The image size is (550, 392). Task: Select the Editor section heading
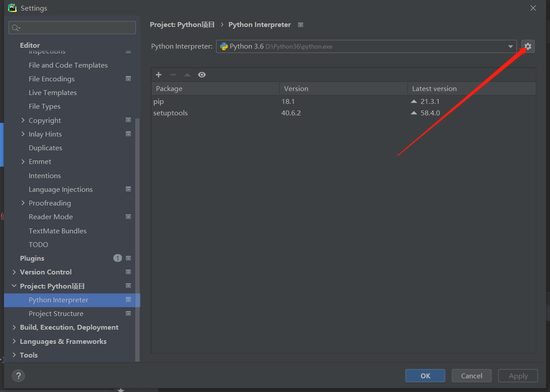click(30, 45)
